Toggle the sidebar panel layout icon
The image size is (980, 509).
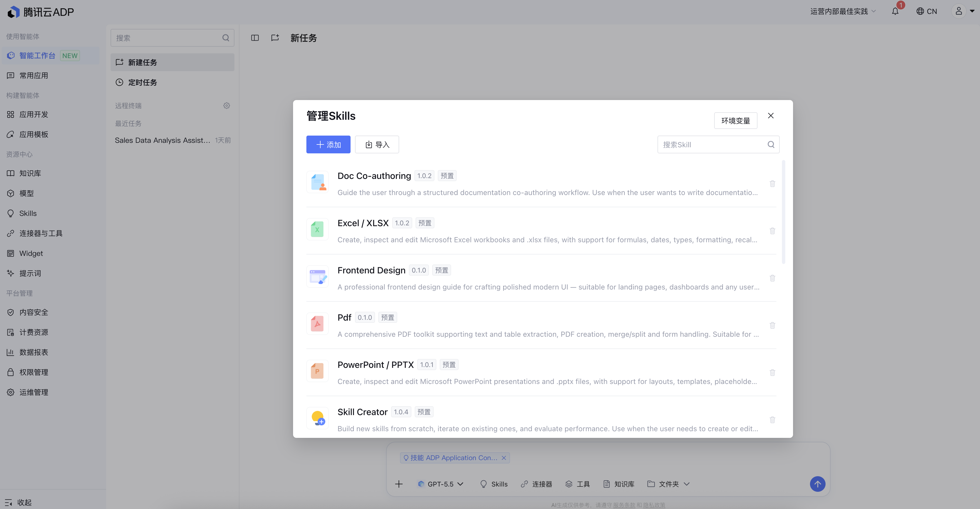(255, 38)
